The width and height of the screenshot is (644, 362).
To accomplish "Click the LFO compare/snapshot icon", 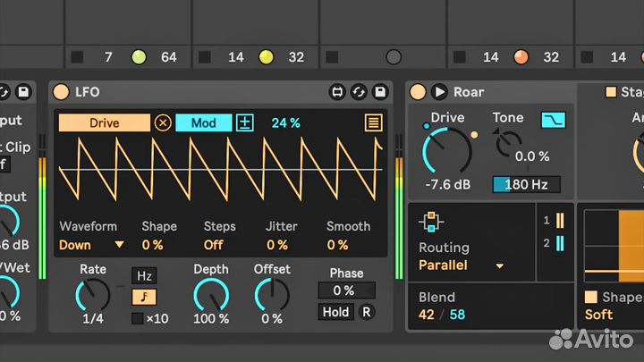I will 337,92.
